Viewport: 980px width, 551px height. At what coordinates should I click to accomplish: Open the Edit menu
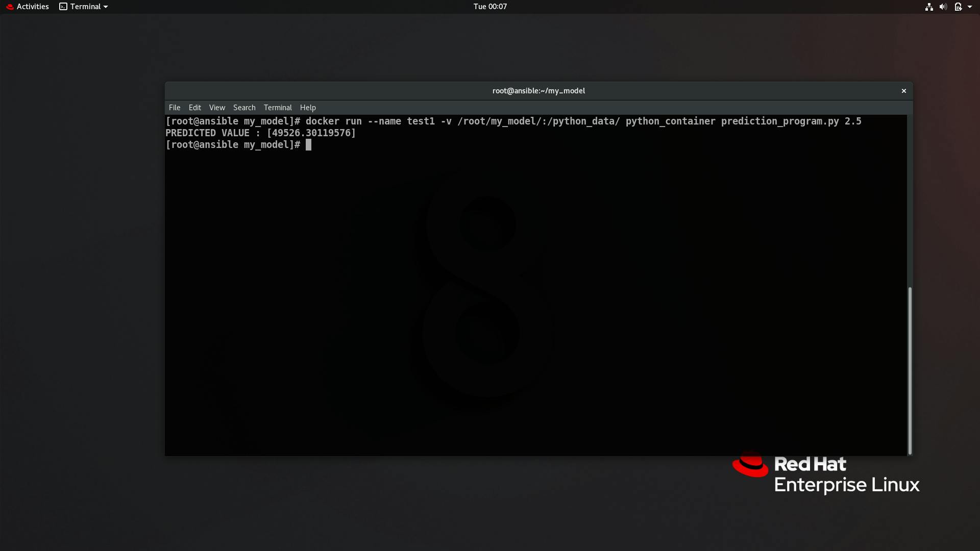pyautogui.click(x=194, y=108)
